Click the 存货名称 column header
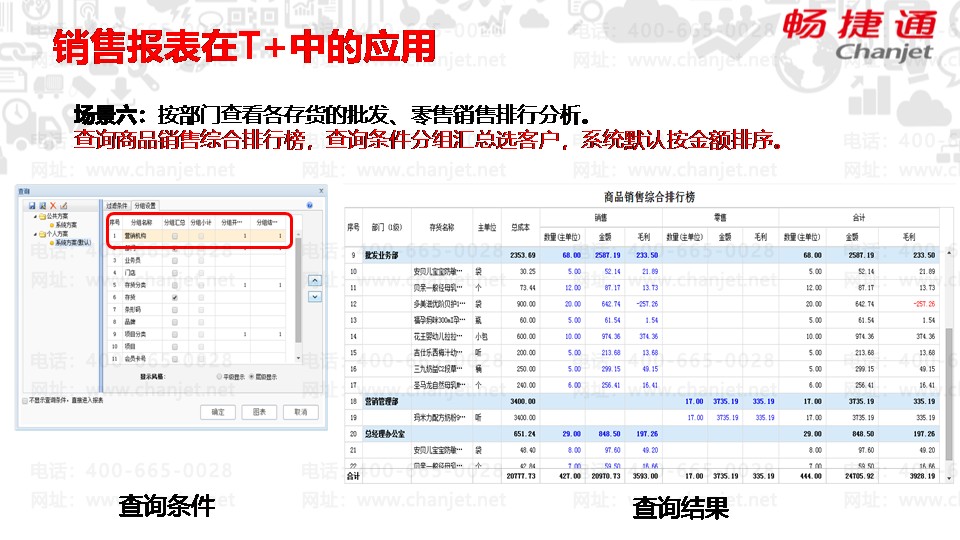Screen dimensions: 960x540 [441, 227]
